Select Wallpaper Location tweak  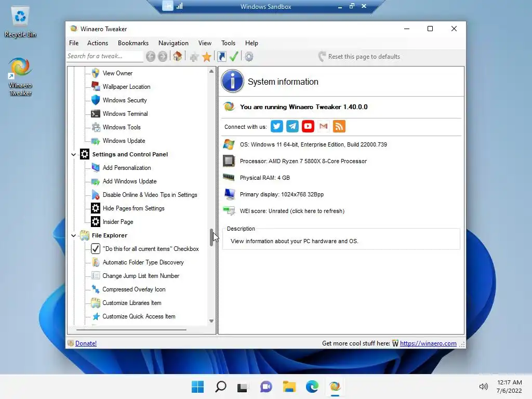tap(126, 87)
